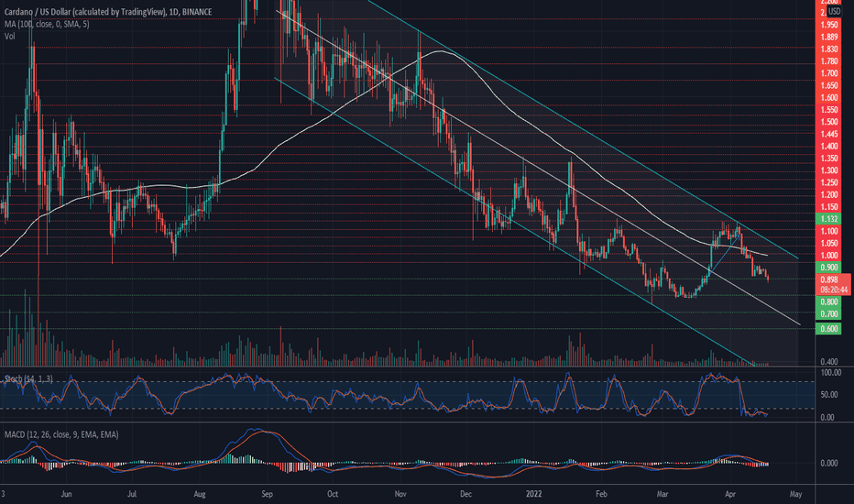Click the red 1.780 price level label
The width and height of the screenshot is (854, 504).
coord(829,61)
